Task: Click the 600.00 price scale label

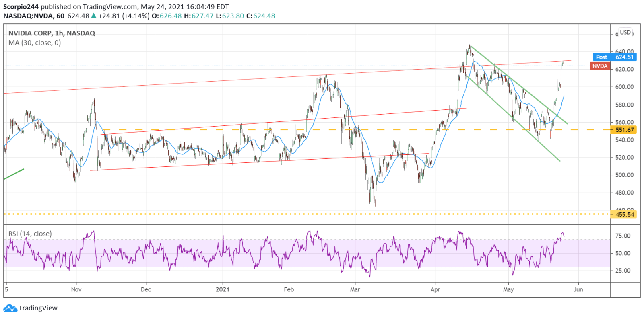Action: coord(624,87)
